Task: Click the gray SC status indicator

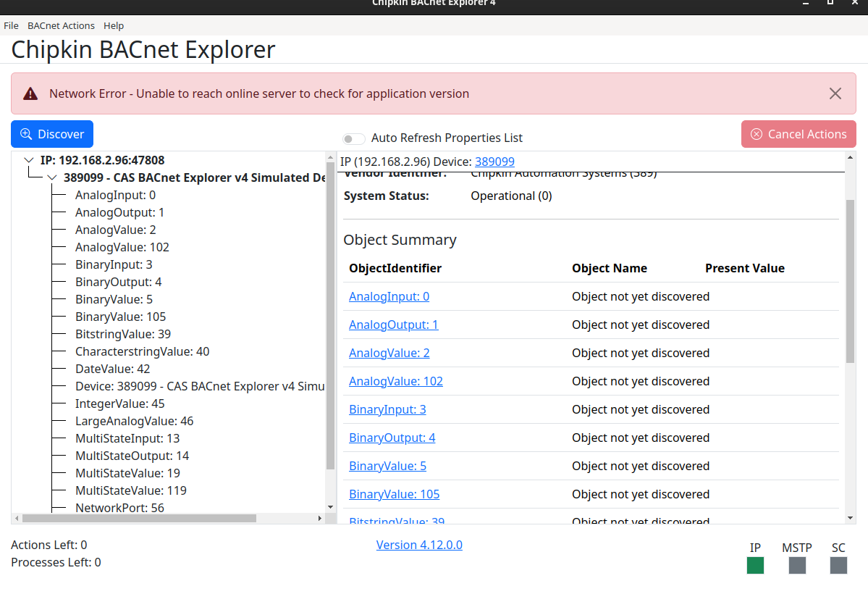Action: tap(838, 565)
